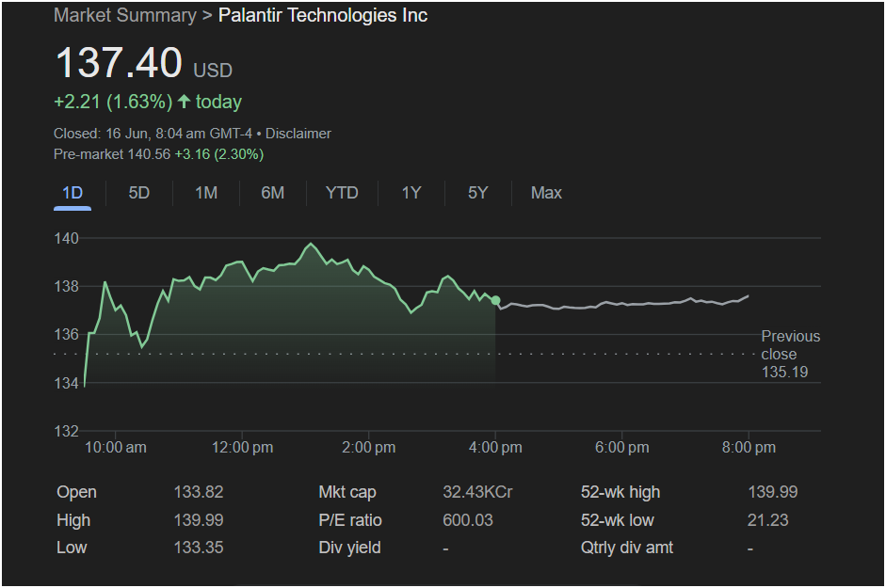Click the 140 price axis label

(x=66, y=238)
